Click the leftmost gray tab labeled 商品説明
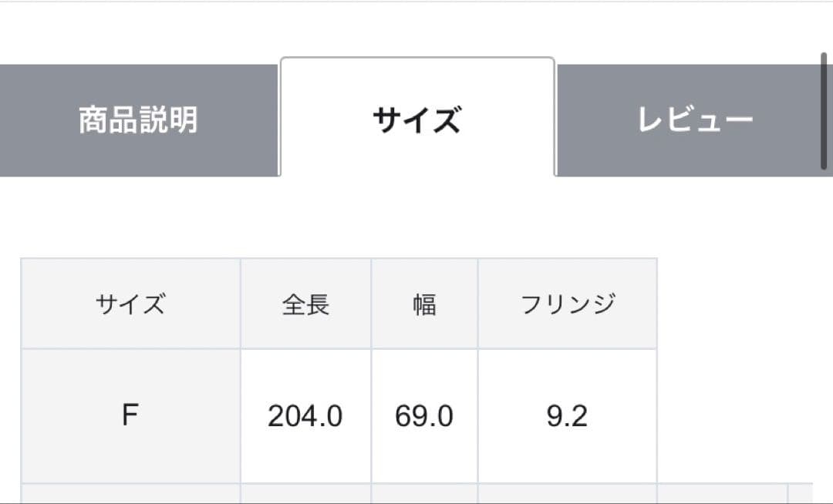833x504 pixels. [137, 119]
